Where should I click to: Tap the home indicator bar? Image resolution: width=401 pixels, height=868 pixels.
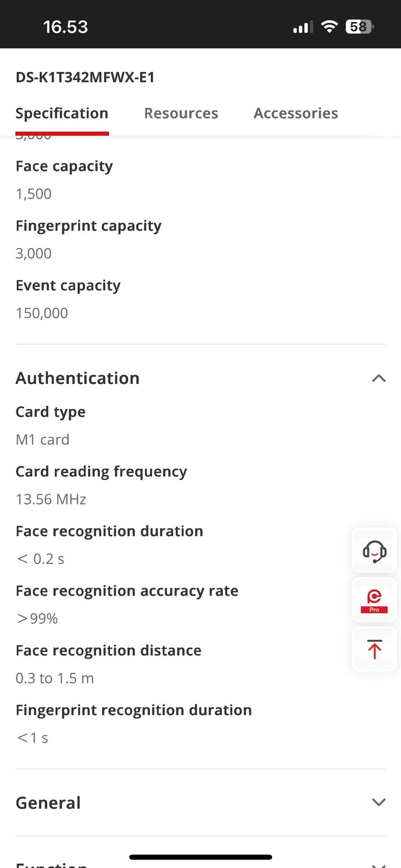coord(200,857)
